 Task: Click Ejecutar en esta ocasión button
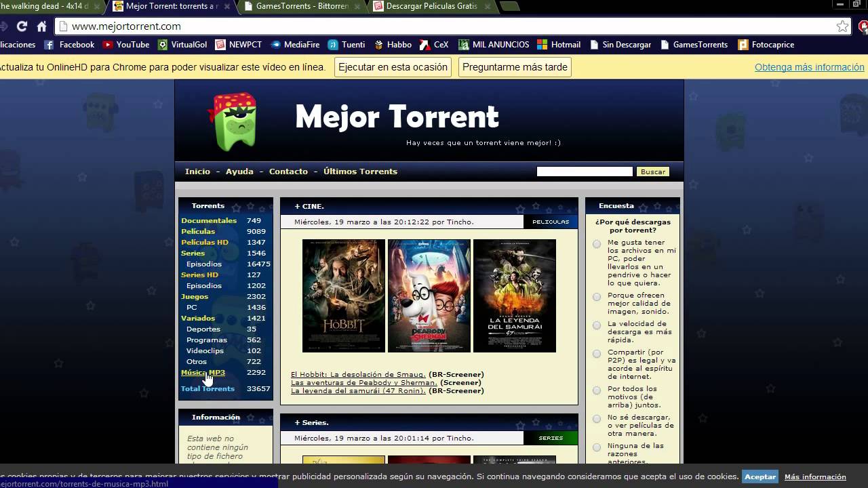point(393,67)
